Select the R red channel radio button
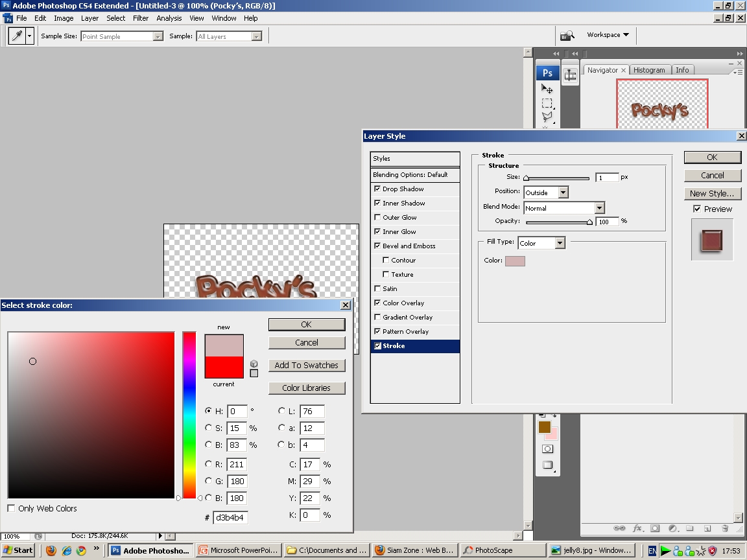Screen dimensions: 747x560 pyautogui.click(x=209, y=464)
